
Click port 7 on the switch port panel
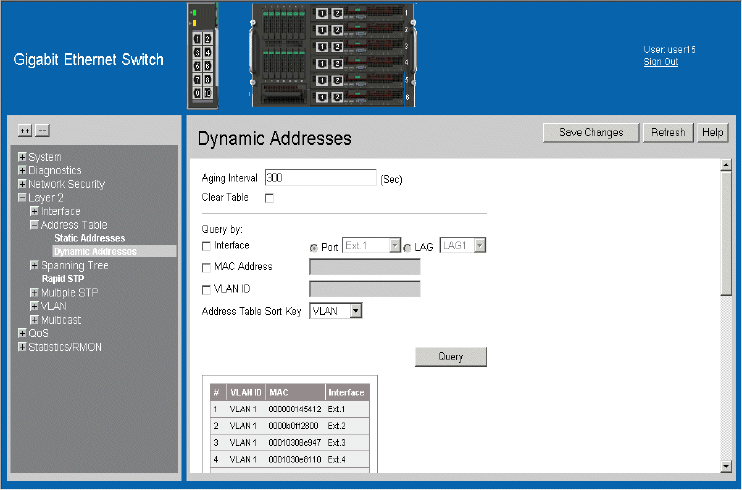[197, 79]
